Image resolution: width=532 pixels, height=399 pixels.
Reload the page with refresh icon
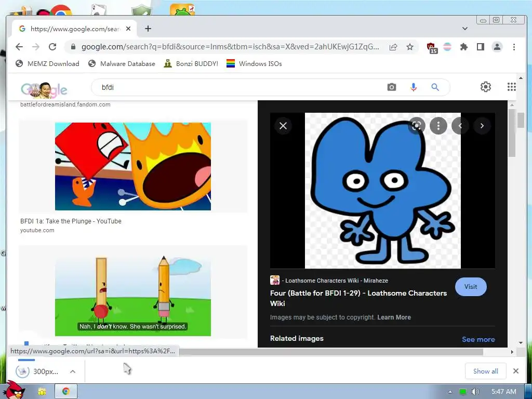[52, 47]
